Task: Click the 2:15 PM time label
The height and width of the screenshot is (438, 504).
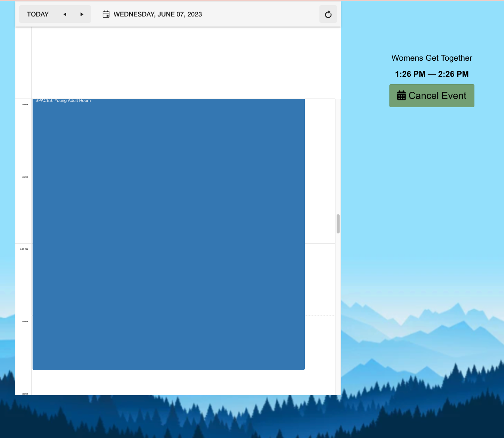Action: [x=24, y=322]
